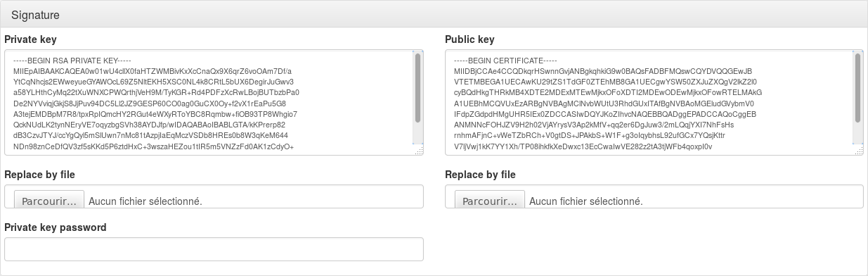
Task: Click the Signature section header
Action: (x=434, y=15)
